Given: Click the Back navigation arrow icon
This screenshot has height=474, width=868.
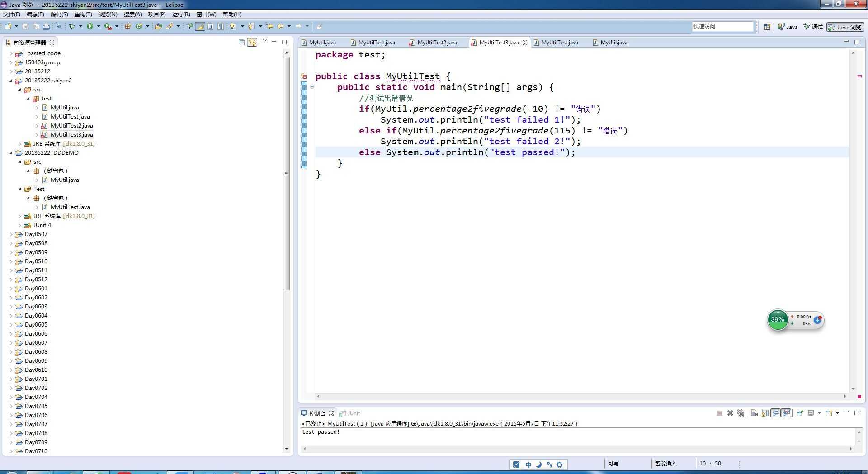Looking at the screenshot, I should (x=280, y=26).
